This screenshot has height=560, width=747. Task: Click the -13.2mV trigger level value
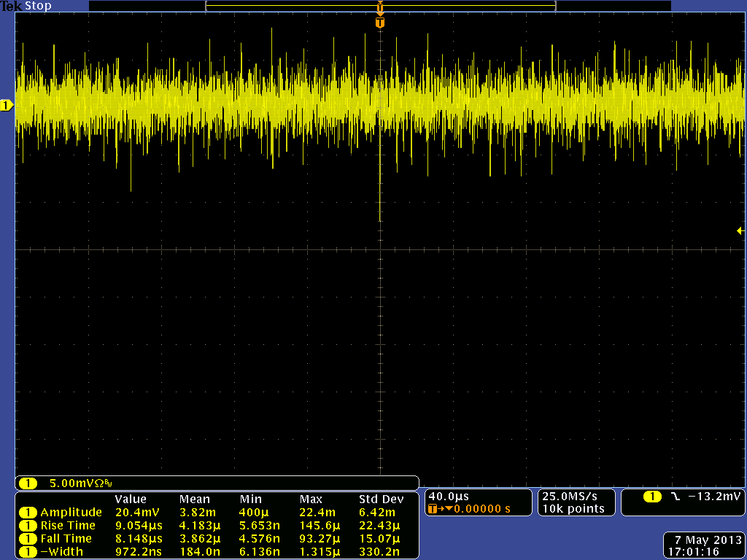click(x=714, y=497)
